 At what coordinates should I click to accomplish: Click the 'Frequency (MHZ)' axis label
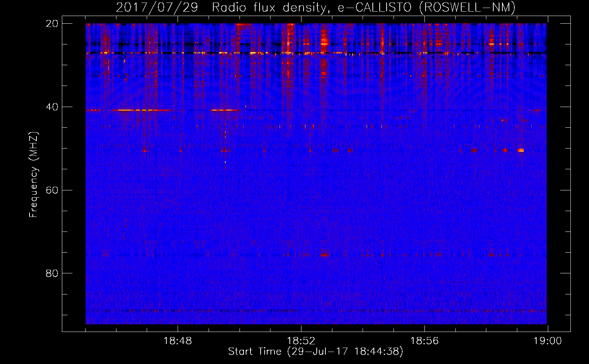click(33, 175)
